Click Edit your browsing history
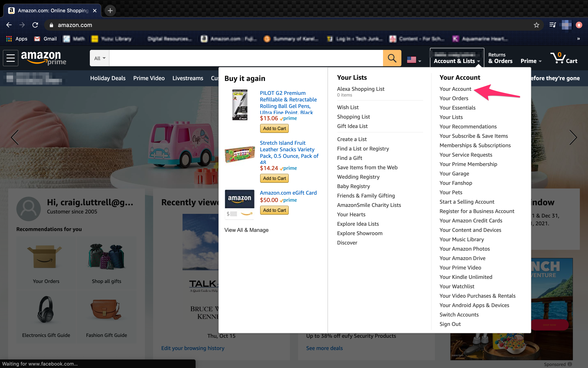The image size is (588, 368). pyautogui.click(x=193, y=348)
